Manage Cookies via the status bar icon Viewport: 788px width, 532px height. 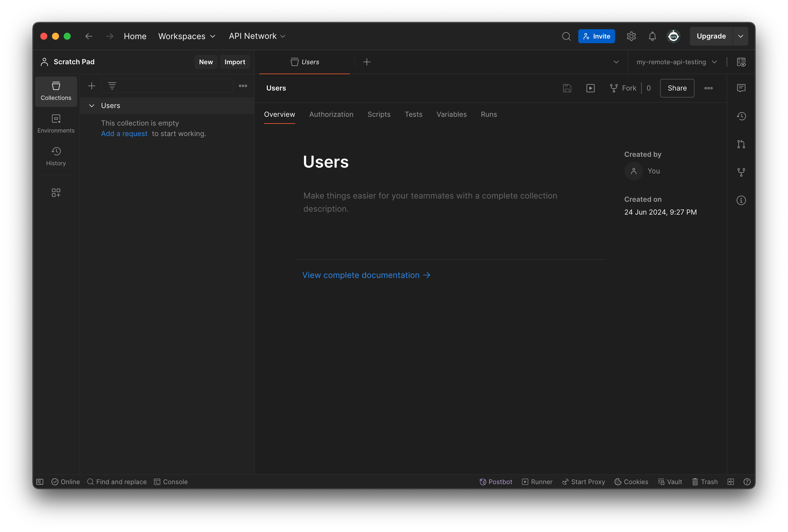coord(631,481)
